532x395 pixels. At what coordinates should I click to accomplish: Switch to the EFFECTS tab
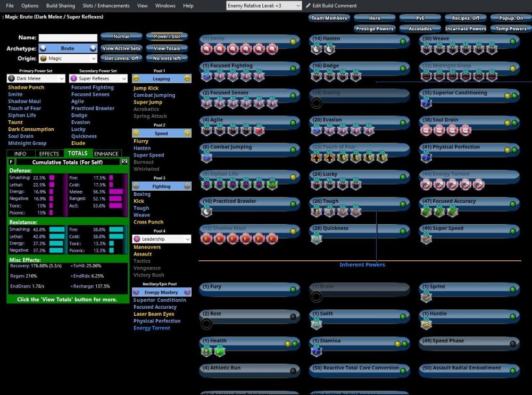(x=49, y=154)
